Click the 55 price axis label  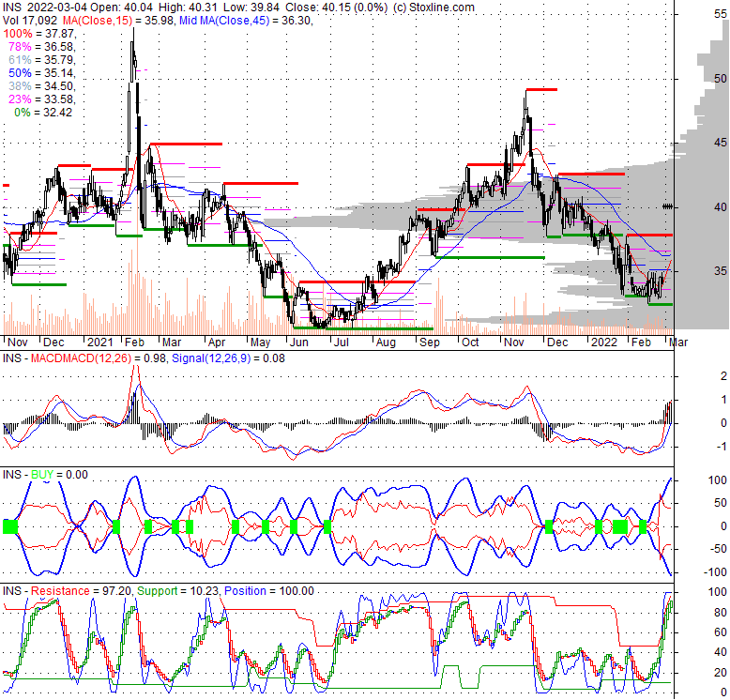coord(721,14)
